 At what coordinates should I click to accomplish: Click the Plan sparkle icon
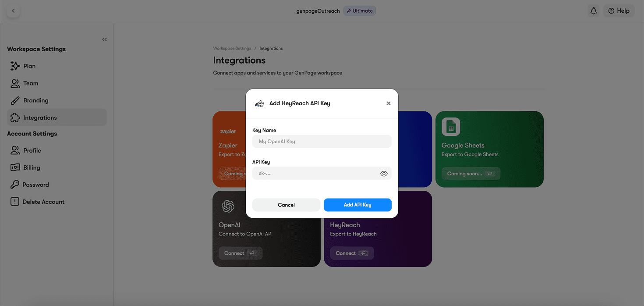pyautogui.click(x=15, y=66)
